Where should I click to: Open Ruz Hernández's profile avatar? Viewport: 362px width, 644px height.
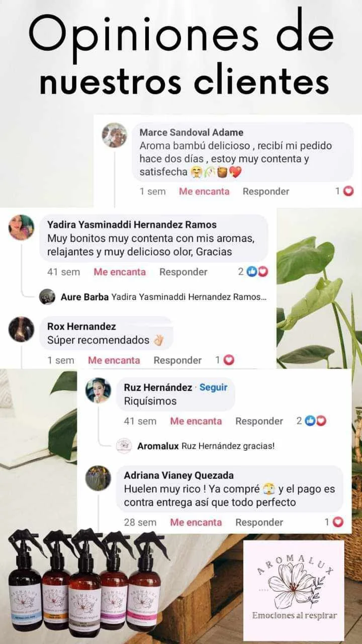click(98, 390)
